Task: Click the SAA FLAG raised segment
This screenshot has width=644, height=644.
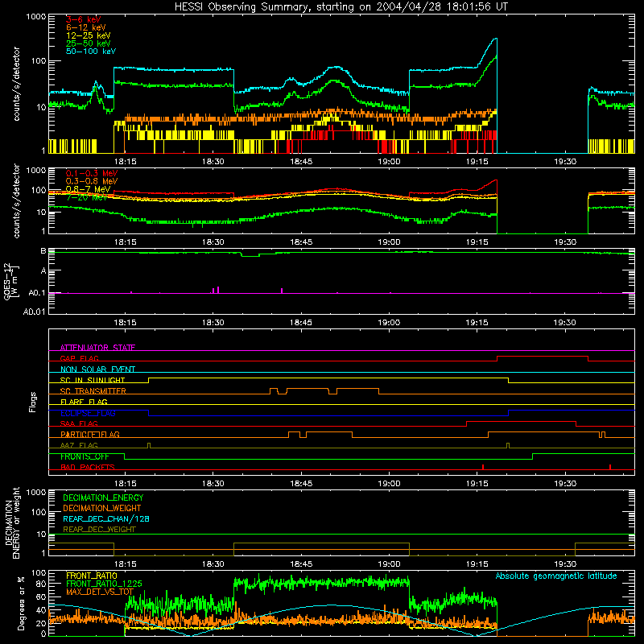Action: 521,421
